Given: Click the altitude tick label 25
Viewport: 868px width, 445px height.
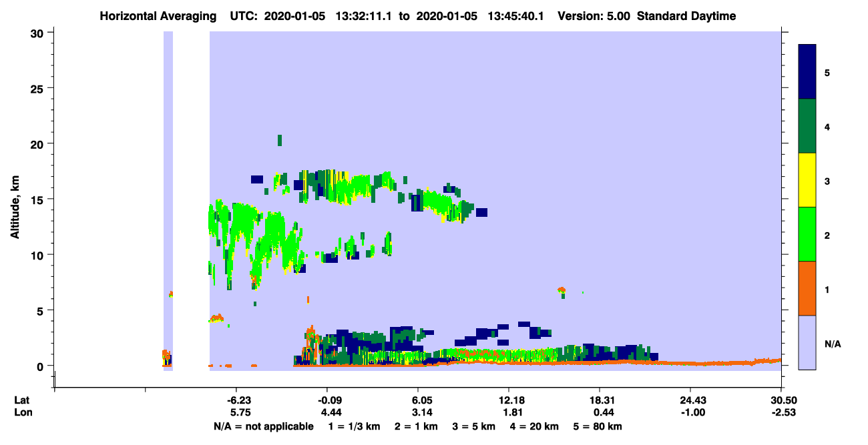Looking at the screenshot, I should [x=39, y=88].
